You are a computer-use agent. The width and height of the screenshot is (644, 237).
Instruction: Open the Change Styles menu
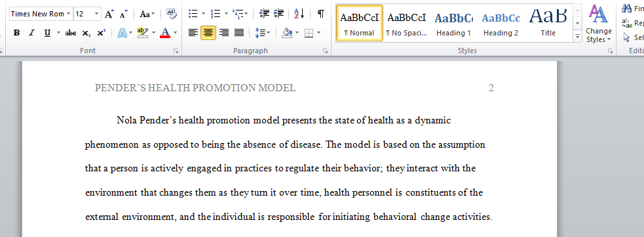pos(598,24)
